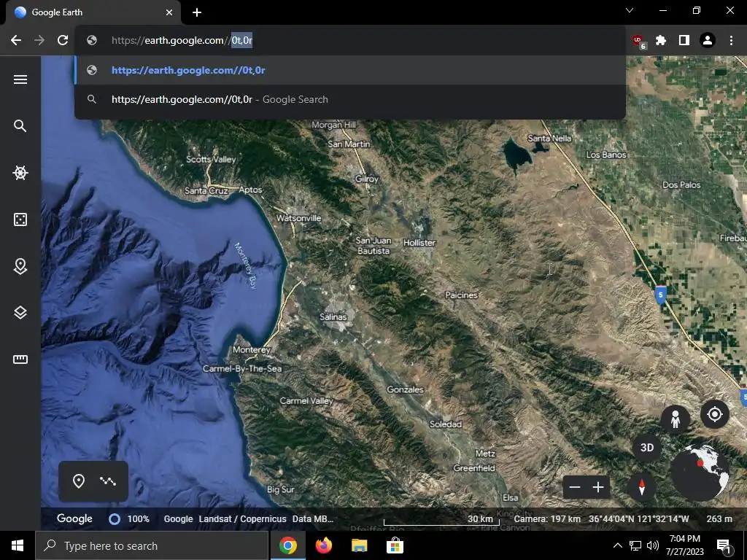Click the 30 km scale bar

pos(441,520)
